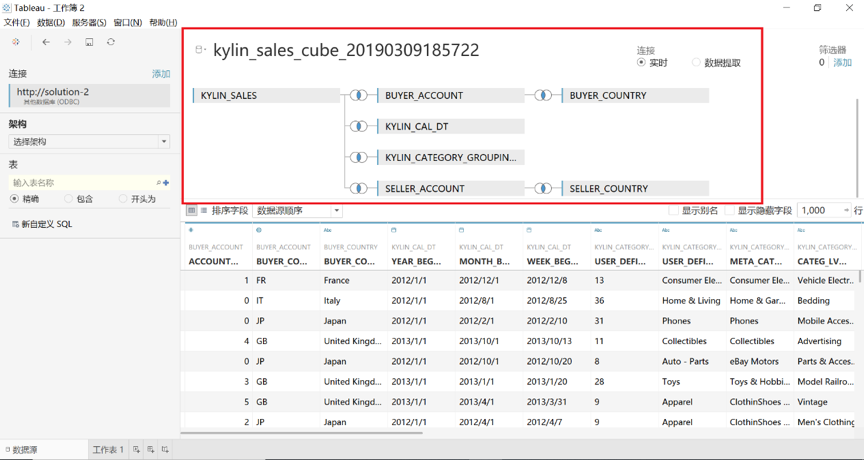Click the kylin_sales_cube_20190309185722 title
The width and height of the screenshot is (864, 460).
click(346, 50)
